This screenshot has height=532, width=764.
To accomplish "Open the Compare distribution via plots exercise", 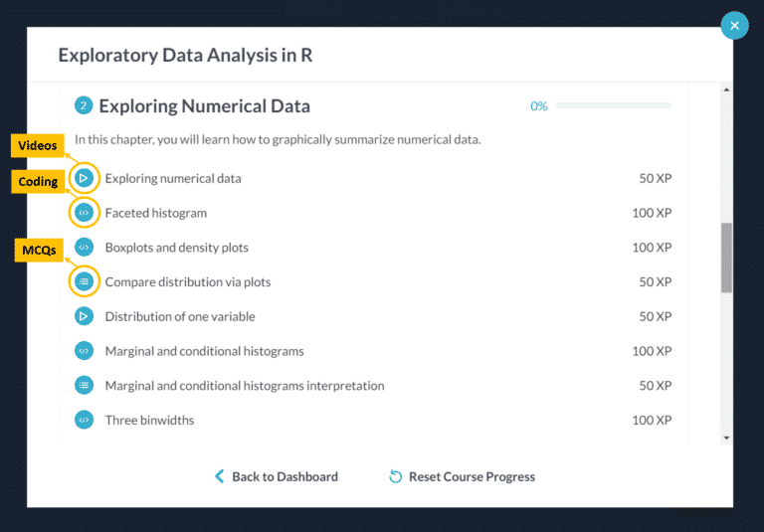I will click(188, 281).
